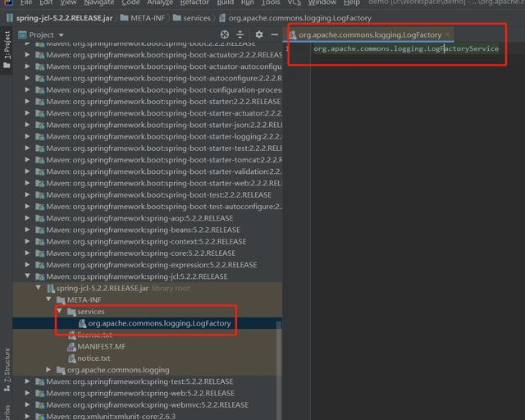
Task: Select Maven spring-boot-starter-validation row
Action: (x=148, y=171)
